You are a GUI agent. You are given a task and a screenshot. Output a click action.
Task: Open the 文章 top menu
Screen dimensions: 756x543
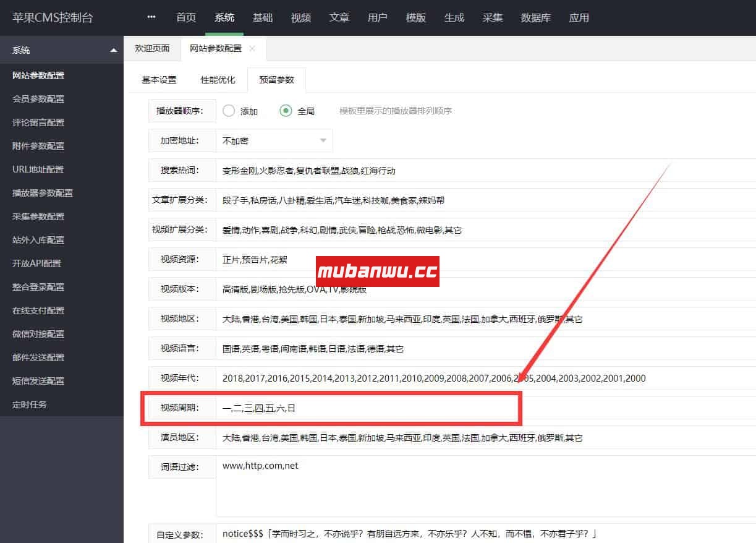(339, 17)
